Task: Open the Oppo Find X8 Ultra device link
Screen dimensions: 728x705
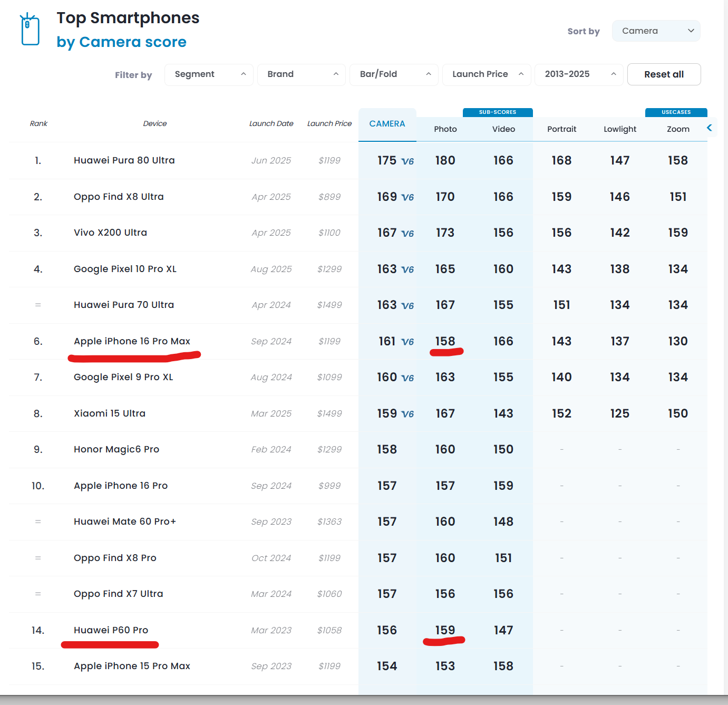Action: click(119, 197)
